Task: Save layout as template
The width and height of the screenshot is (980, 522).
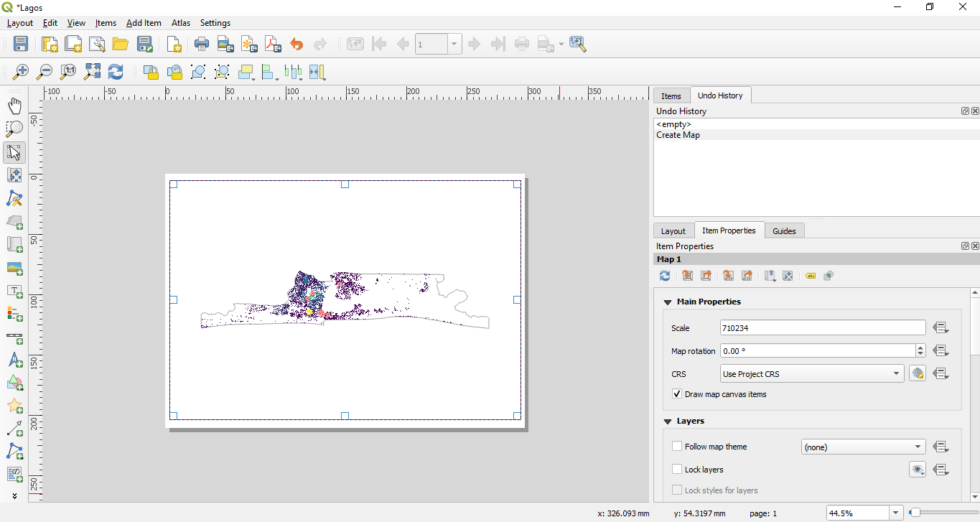Action: pyautogui.click(x=145, y=44)
